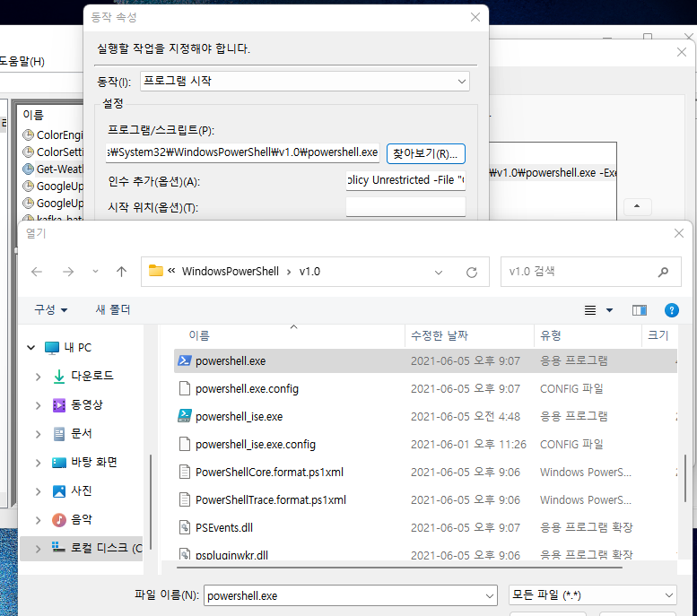The image size is (697, 616).
Task: Sort files by 이름 column
Action: [199, 335]
